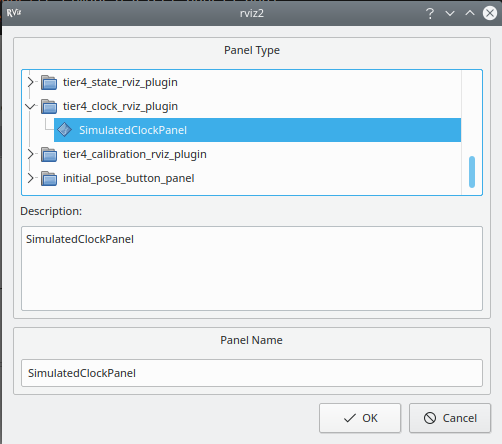Image resolution: width=502 pixels, height=444 pixels.
Task: Expand the initial_pose_button_panel tree node
Action: (x=31, y=178)
